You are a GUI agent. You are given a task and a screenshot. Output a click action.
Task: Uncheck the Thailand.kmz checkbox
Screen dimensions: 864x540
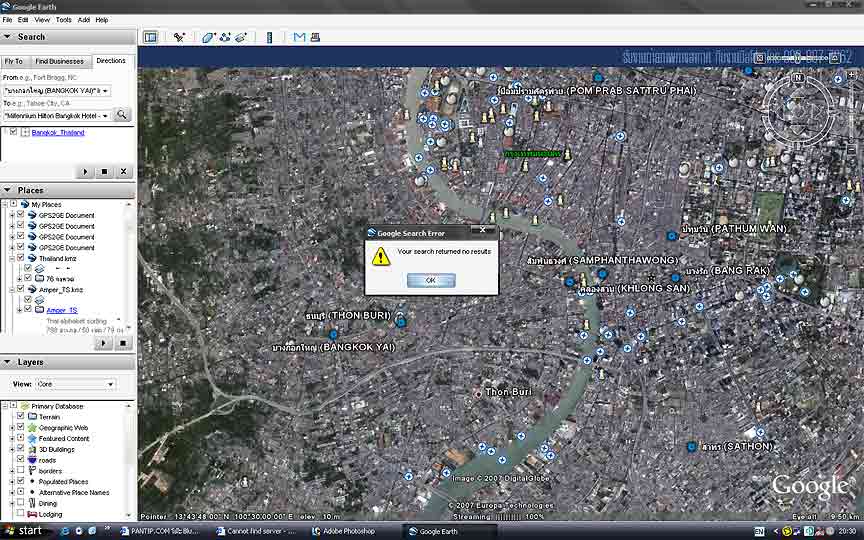point(20,258)
